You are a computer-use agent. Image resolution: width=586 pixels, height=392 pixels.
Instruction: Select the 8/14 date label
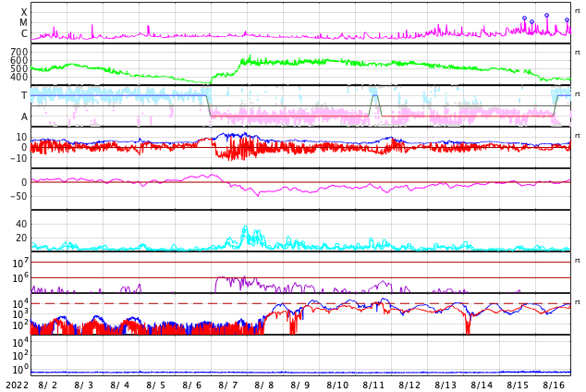[x=482, y=386]
